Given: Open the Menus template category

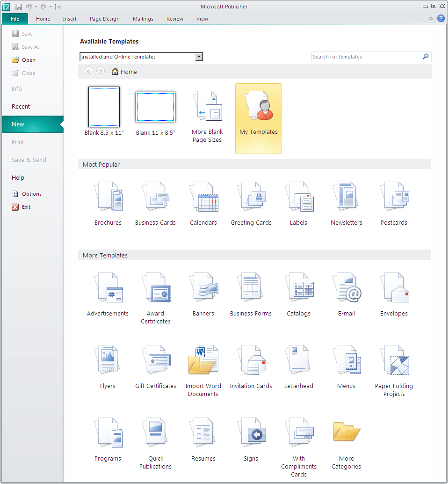Looking at the screenshot, I should (346, 367).
